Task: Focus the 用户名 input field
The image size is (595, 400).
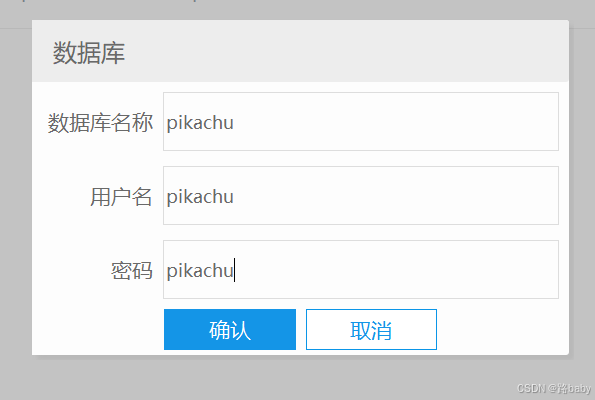Action: click(x=360, y=195)
